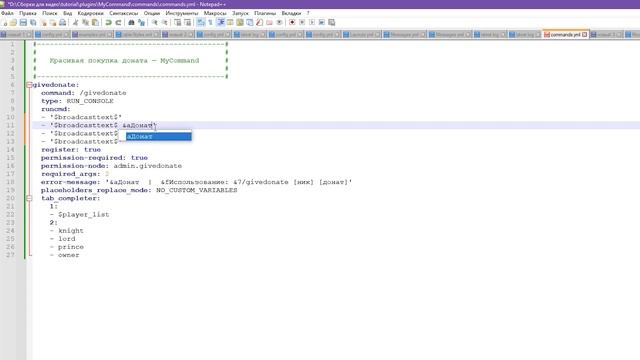The image size is (640, 360).
Task: Click the header comment 'Красивая покупка доната'
Action: point(98,61)
